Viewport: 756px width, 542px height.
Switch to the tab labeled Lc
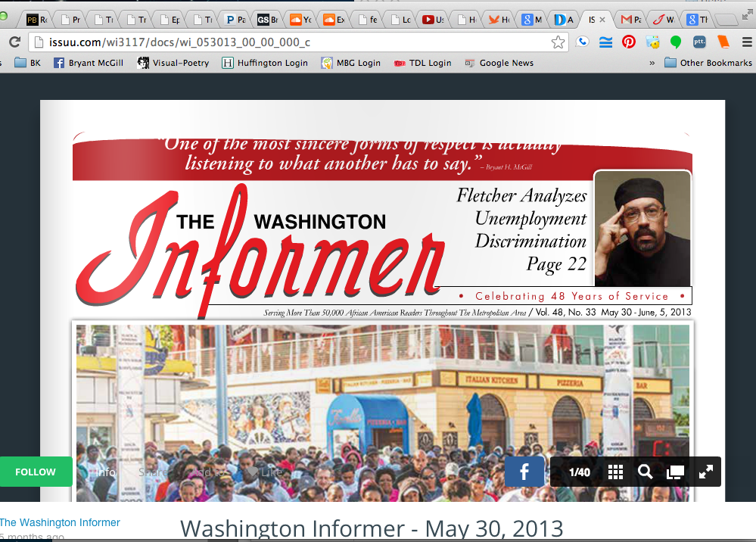400,20
